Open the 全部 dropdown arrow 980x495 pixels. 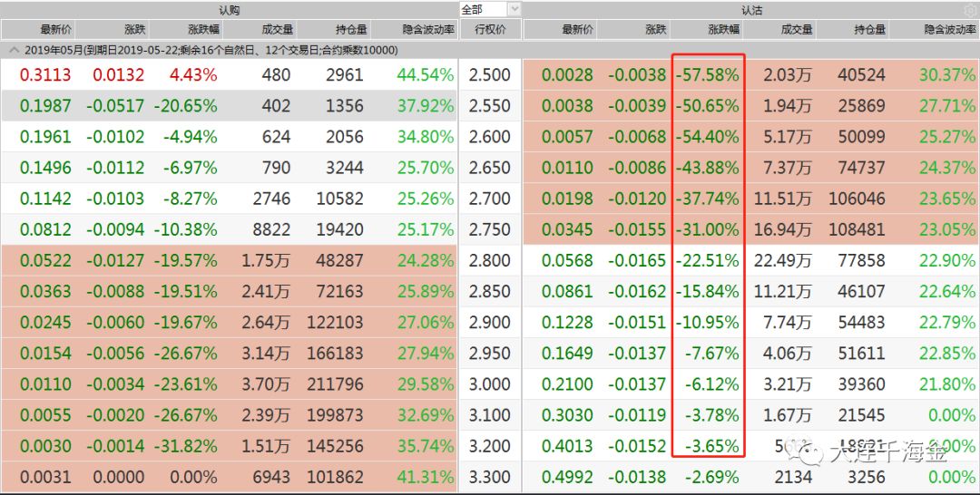(514, 9)
